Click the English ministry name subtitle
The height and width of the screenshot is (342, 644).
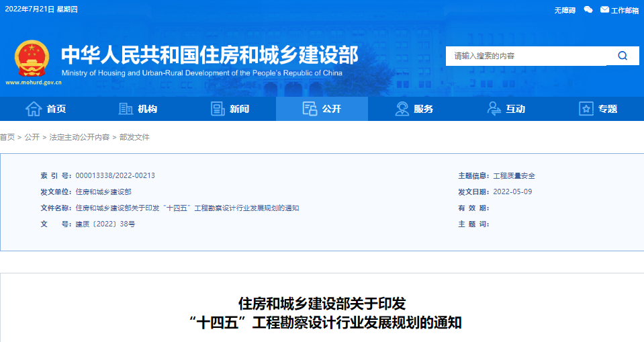(x=201, y=73)
